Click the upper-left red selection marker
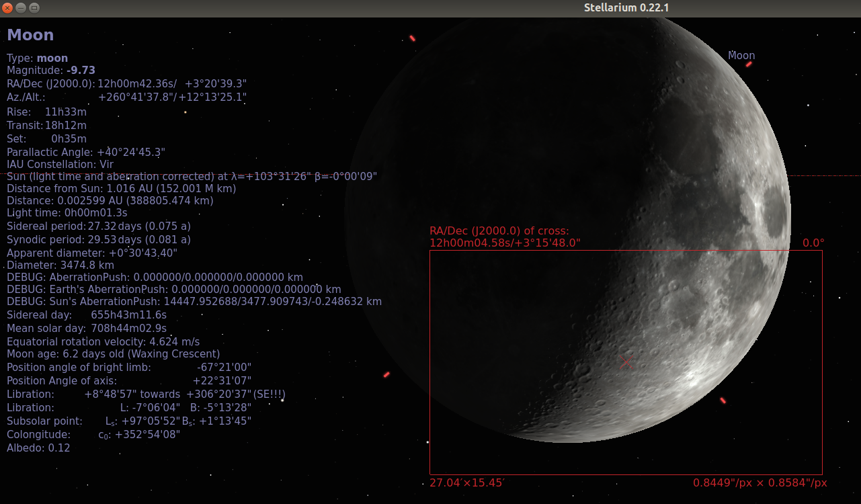The width and height of the screenshot is (861, 504). (x=412, y=38)
